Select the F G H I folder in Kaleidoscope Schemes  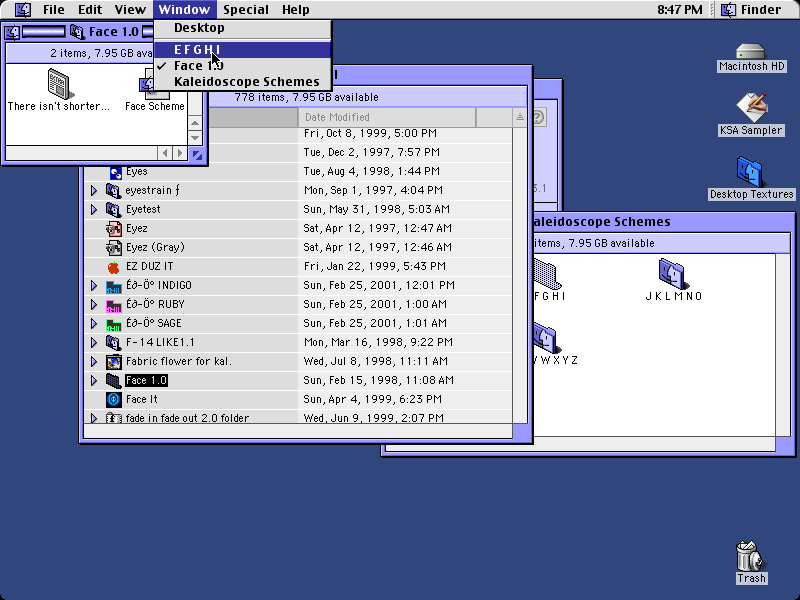pyautogui.click(x=547, y=273)
